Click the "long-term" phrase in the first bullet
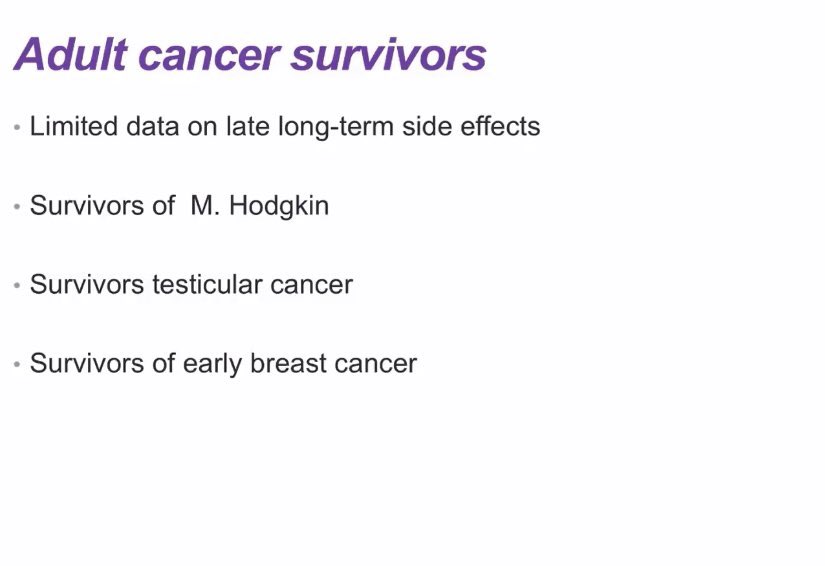 pos(336,127)
